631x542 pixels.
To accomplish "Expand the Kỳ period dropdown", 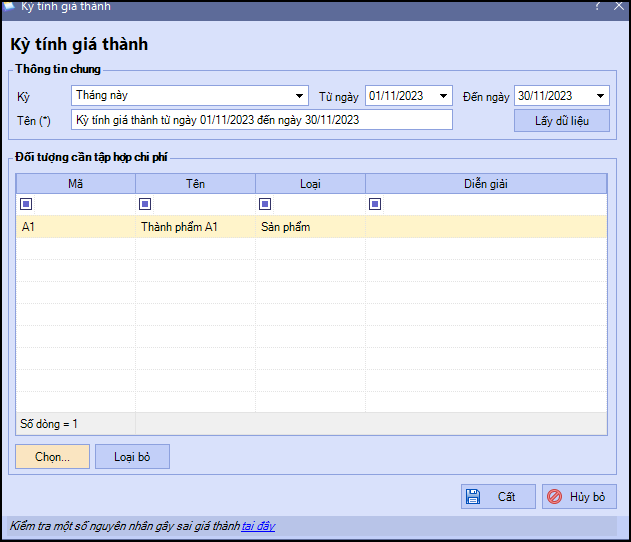I will tap(299, 96).
